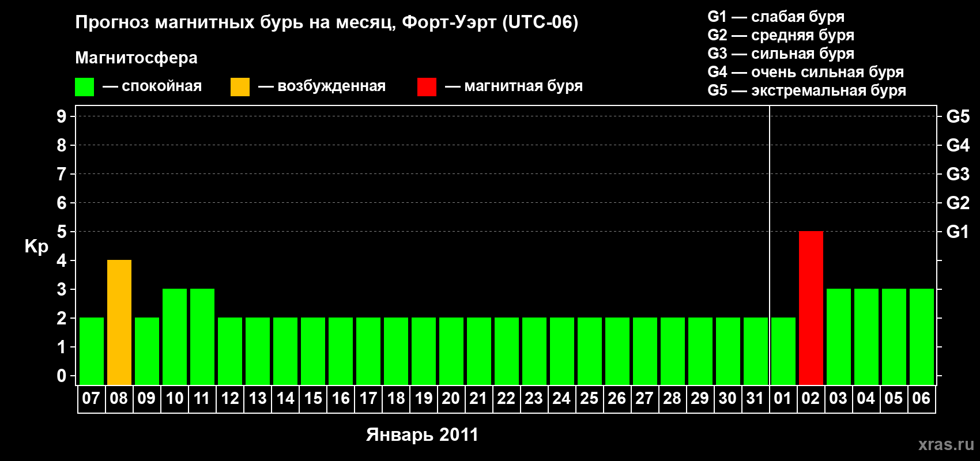This screenshot has height=461, width=980.
Task: Click the orange excited magnetosphere legend swatch
Action: (240, 87)
